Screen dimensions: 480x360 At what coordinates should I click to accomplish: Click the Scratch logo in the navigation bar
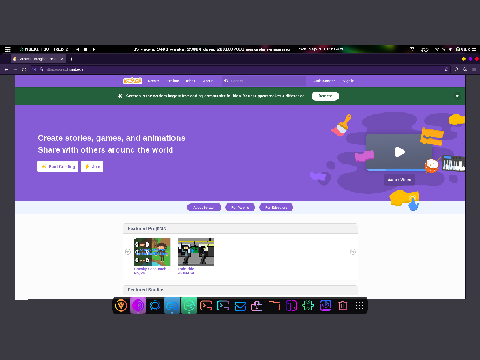132,81
